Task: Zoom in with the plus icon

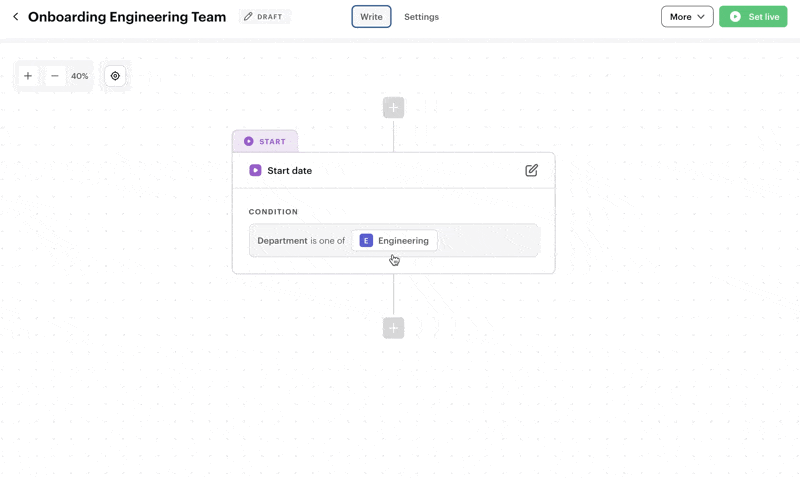Action: click(28, 76)
